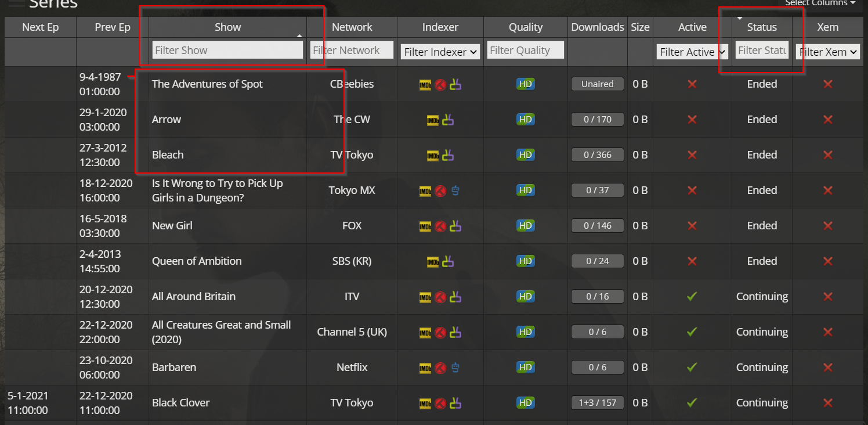Screen dimensions: 868x425
Task: Toggle the Xem cross for Black Clover
Action: click(828, 402)
